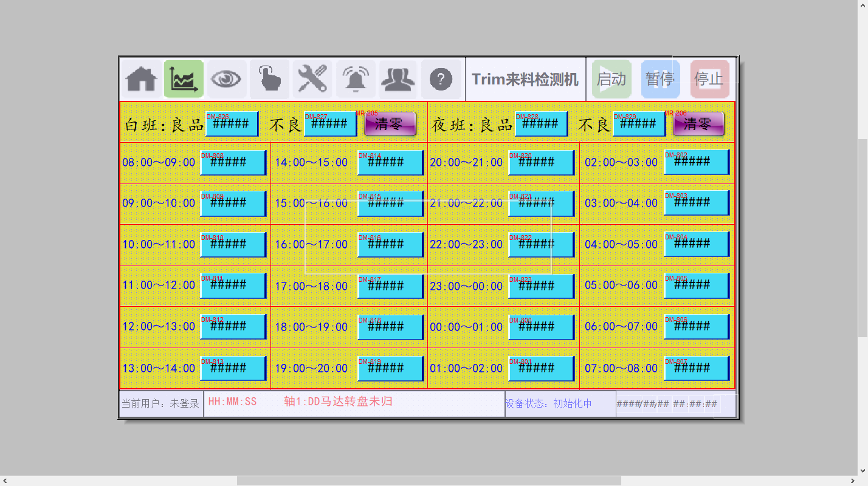The height and width of the screenshot is (486, 868).
Task: Clear night shift counts with 清零
Action: (x=698, y=124)
